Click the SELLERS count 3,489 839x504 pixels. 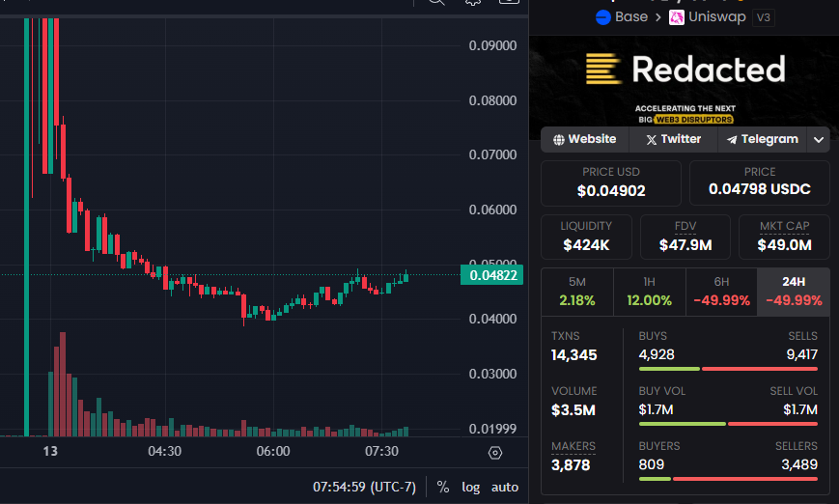[x=799, y=465]
